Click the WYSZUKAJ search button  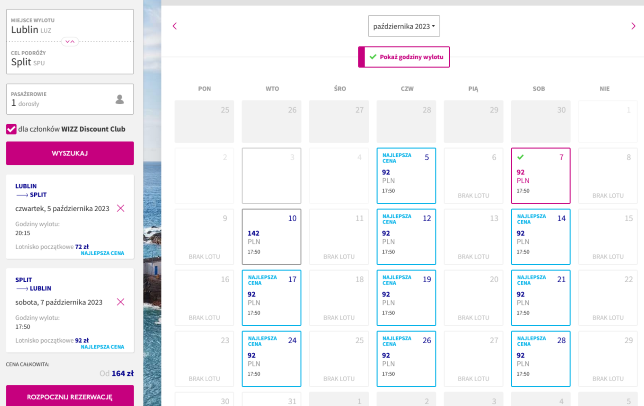(x=70, y=153)
